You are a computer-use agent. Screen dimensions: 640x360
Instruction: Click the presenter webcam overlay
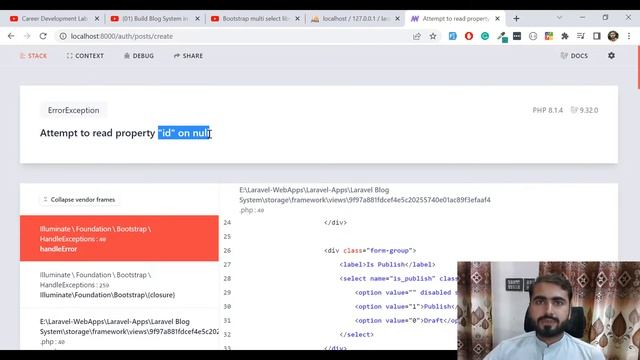click(549, 311)
